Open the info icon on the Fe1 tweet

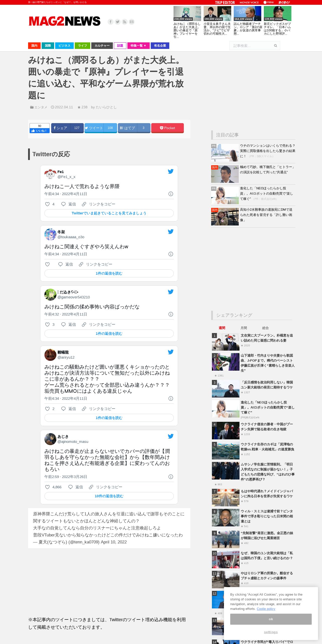coord(171,194)
